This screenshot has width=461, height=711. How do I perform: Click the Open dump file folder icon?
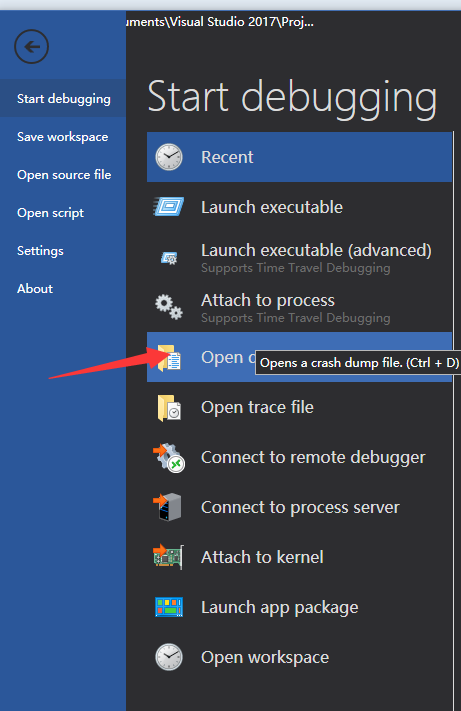[x=169, y=358]
